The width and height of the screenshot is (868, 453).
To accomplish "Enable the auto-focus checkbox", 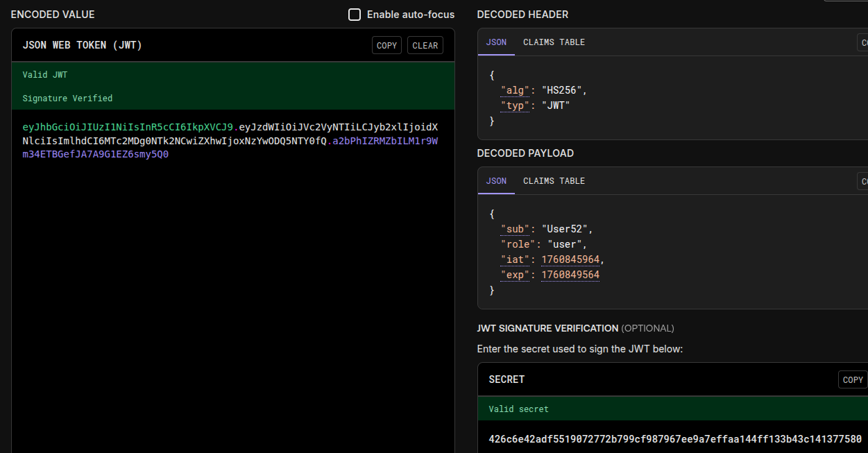I will point(355,15).
